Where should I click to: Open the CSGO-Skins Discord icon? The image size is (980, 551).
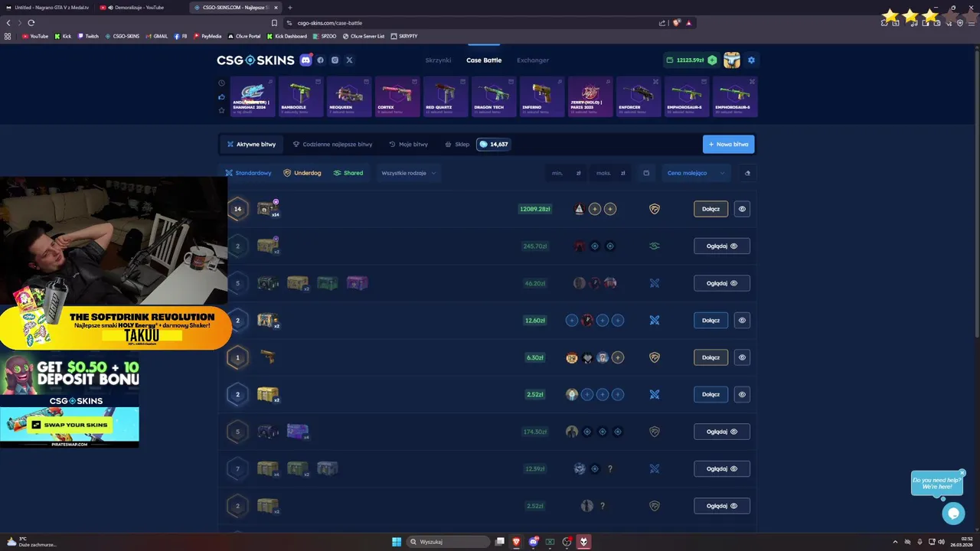point(305,60)
